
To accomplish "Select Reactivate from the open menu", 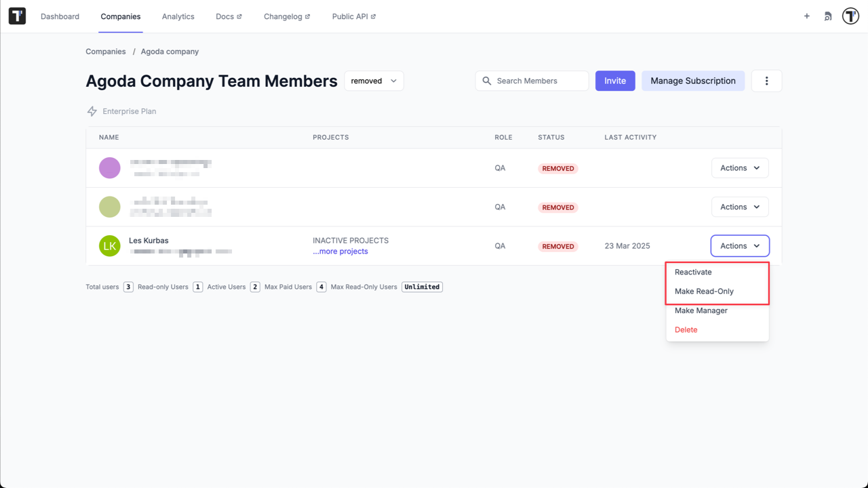I will click(x=693, y=272).
